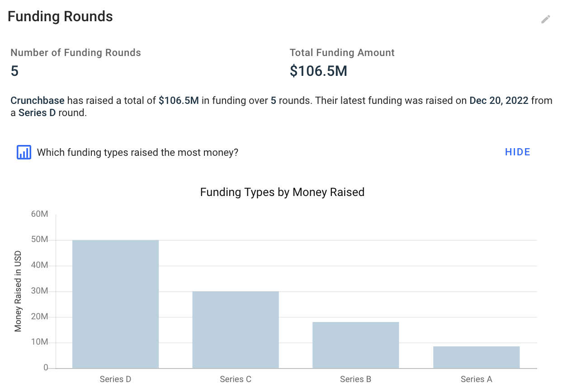Click the Series D axis label
Screen dimensions: 567x392
pyautogui.click(x=115, y=379)
